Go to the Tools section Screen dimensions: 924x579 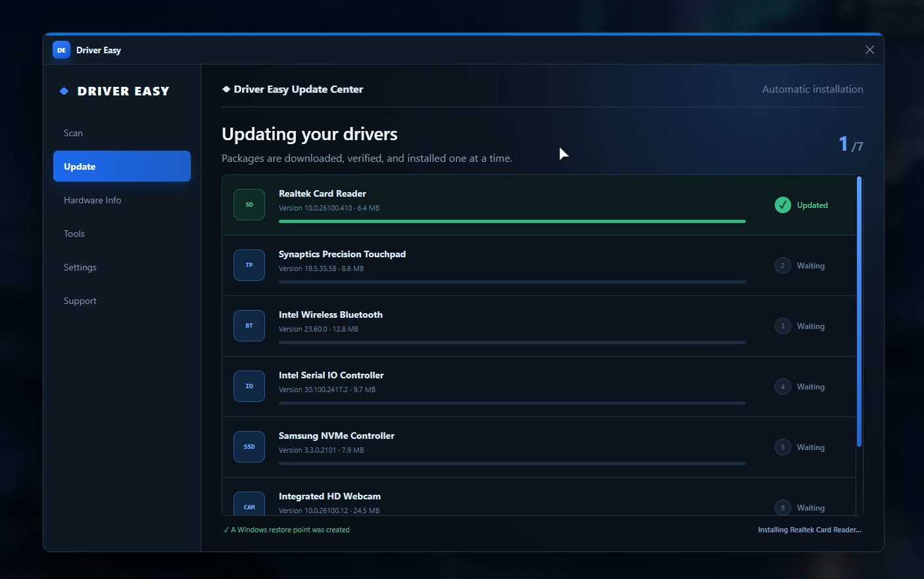point(122,234)
